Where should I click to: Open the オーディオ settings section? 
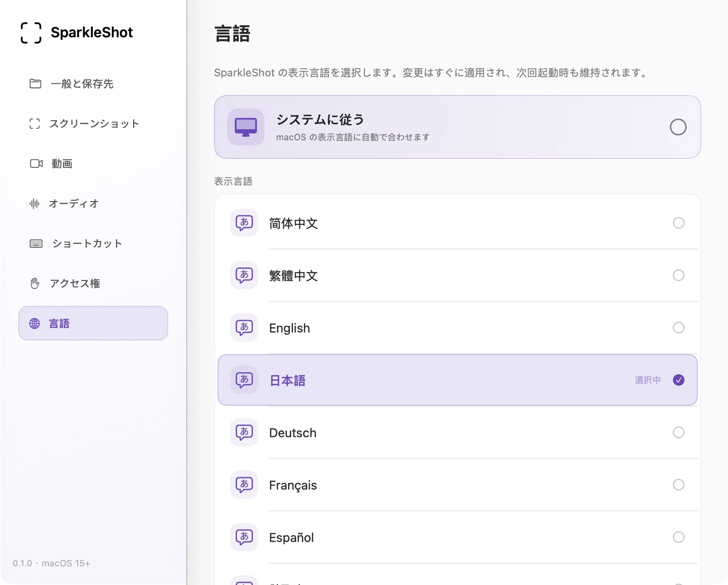coord(93,203)
